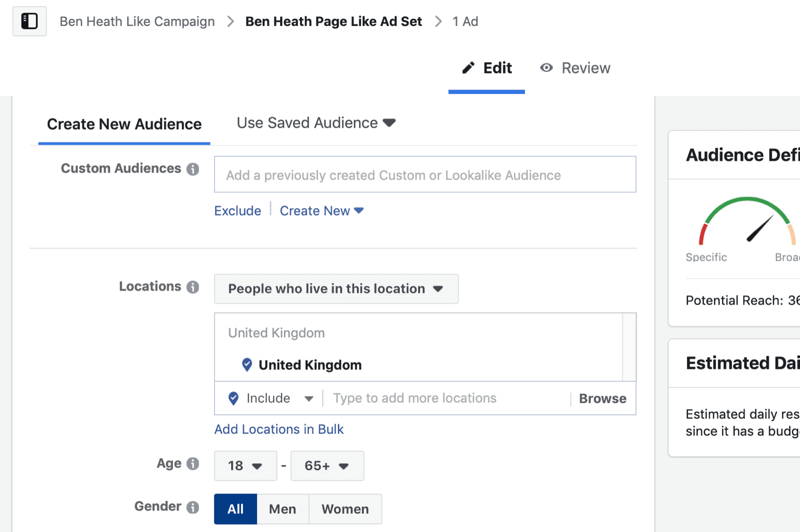The height and width of the screenshot is (532, 800).
Task: Click the Exclude link under Custom Audiences
Action: pyautogui.click(x=237, y=211)
